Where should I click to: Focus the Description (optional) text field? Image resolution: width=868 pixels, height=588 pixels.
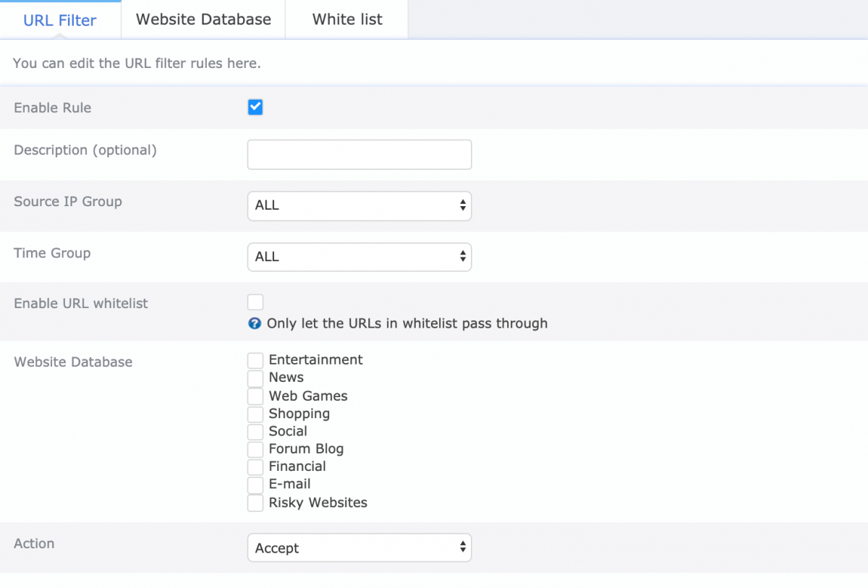[359, 155]
